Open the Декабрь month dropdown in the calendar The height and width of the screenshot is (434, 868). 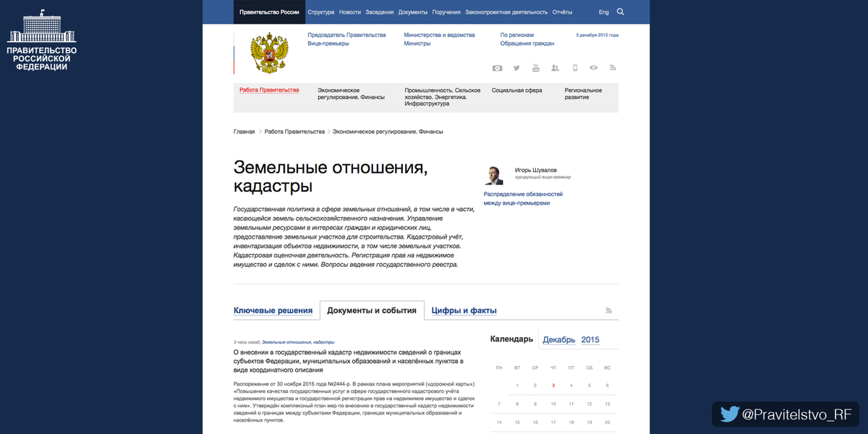[559, 339]
